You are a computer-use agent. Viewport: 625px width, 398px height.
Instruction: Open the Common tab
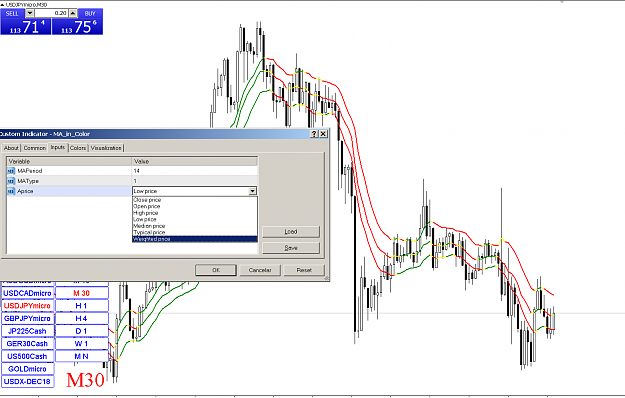pos(35,148)
